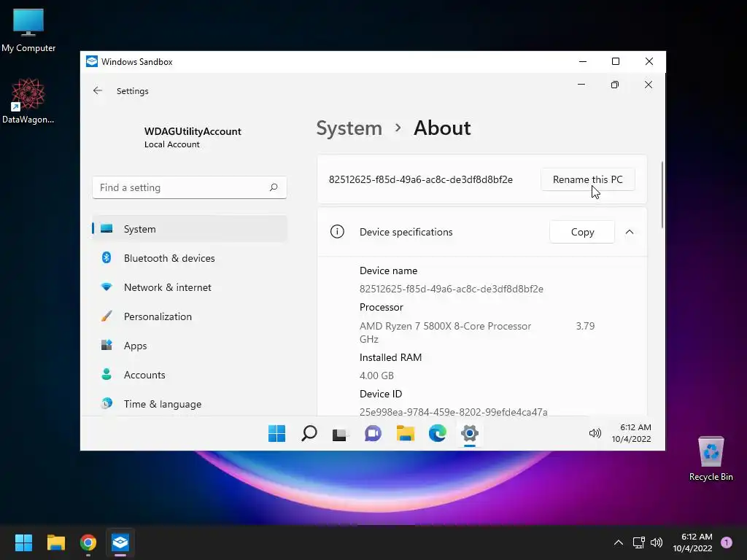Open Bluetooth & devices settings
Screen dimensions: 747x560
190,258
